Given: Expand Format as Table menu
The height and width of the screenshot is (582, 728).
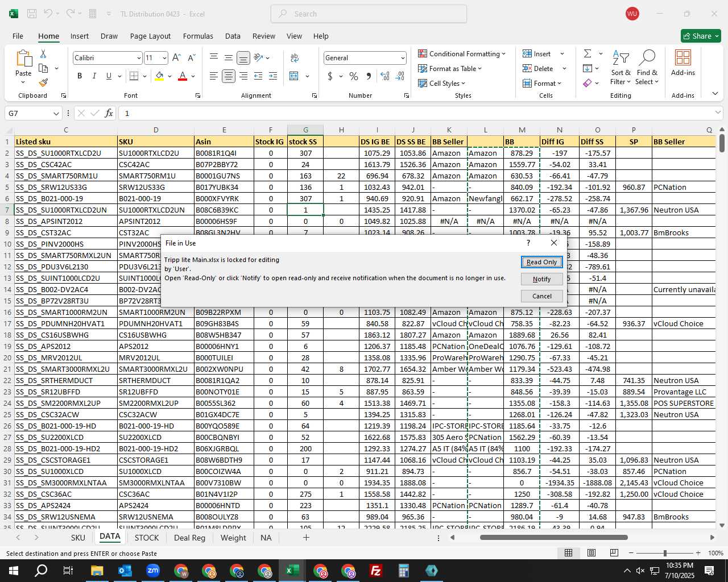Looking at the screenshot, I should point(450,69).
